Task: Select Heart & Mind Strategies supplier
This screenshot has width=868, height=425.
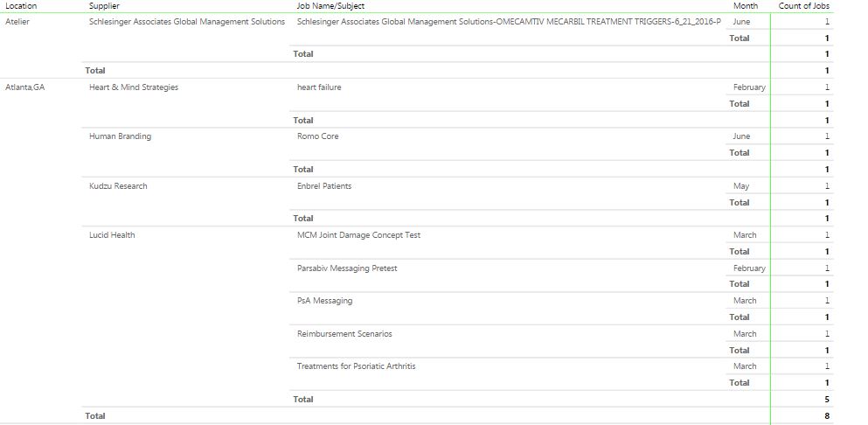Action: coord(134,87)
